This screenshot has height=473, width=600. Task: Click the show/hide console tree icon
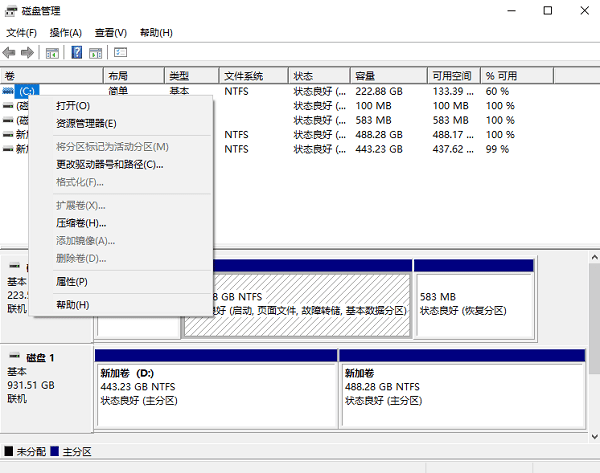coord(52,52)
